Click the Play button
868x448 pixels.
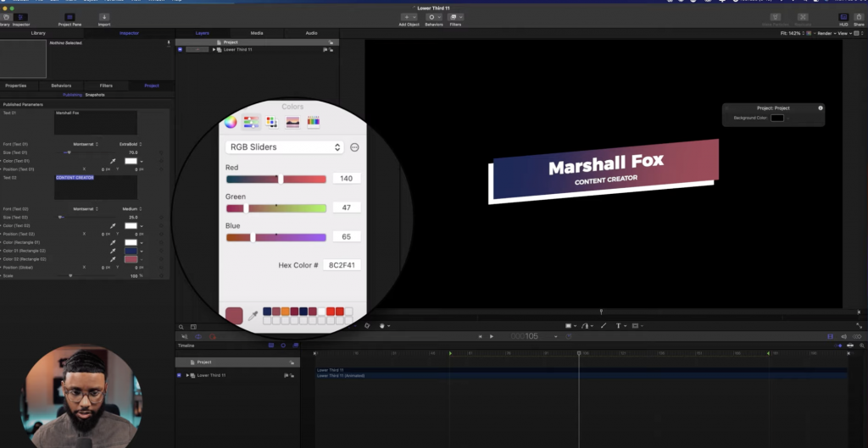coord(491,336)
